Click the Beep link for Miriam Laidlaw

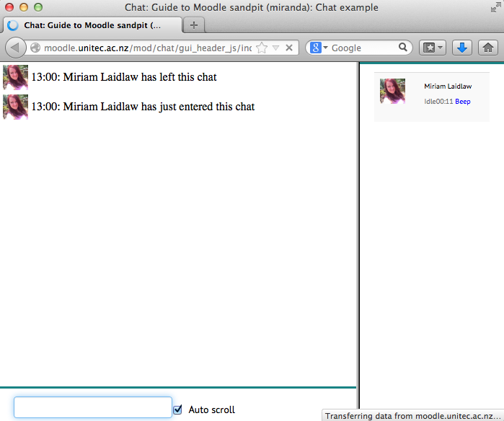coord(462,102)
